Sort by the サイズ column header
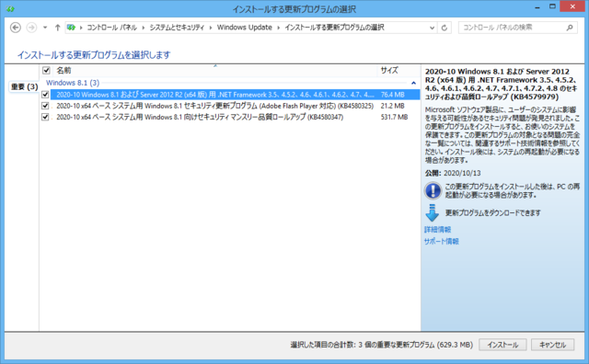The image size is (589, 364). (x=389, y=70)
